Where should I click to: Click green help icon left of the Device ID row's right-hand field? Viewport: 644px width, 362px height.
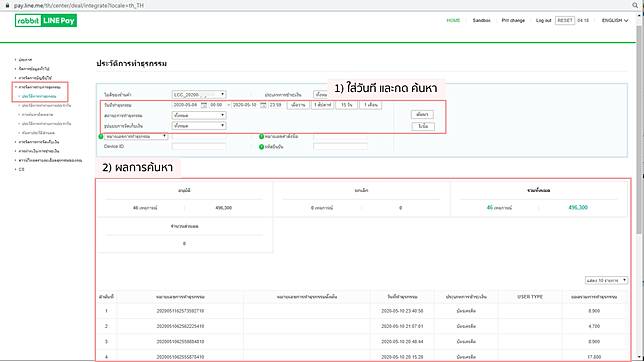point(261,147)
